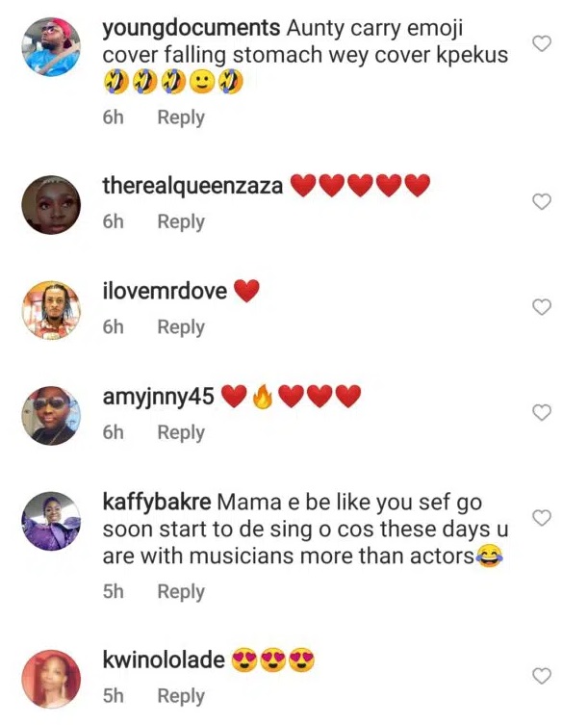Open youngdocuments' profile picture
588x725 pixels.
click(x=50, y=44)
